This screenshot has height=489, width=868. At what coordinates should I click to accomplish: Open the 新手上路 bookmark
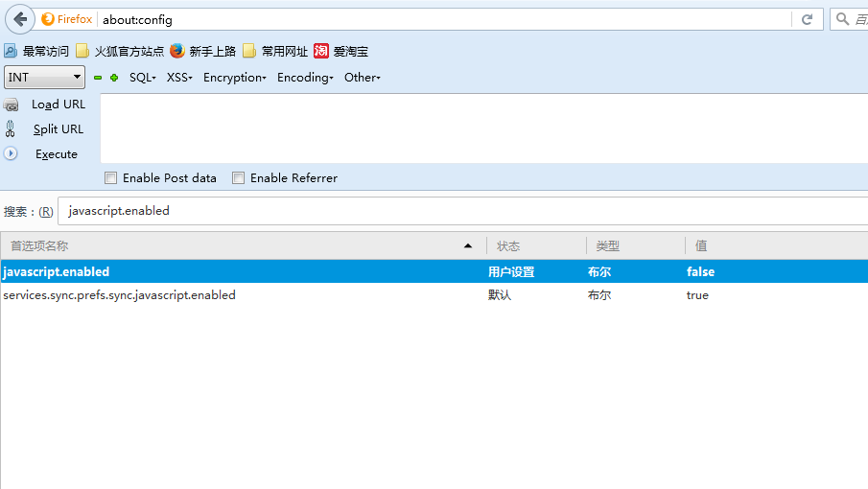203,52
